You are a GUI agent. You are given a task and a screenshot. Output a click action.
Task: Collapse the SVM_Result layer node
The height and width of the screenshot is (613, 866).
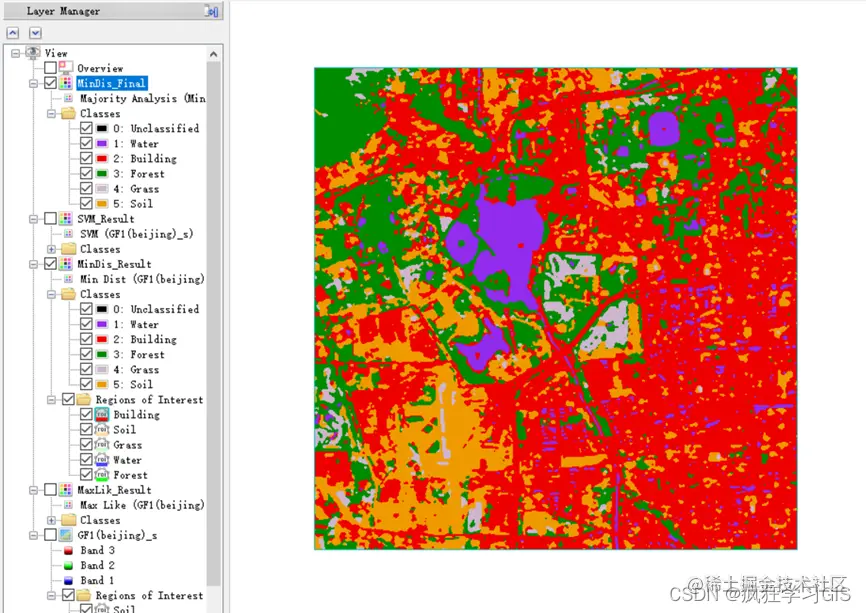click(x=34, y=219)
